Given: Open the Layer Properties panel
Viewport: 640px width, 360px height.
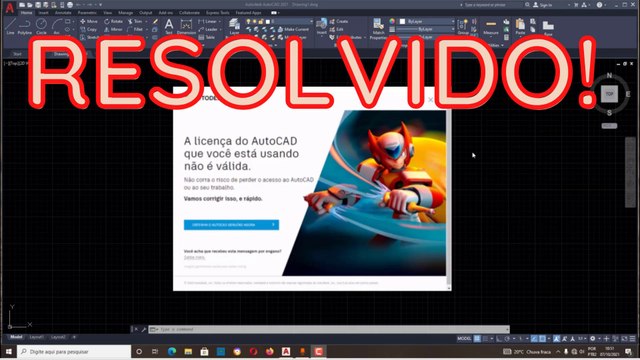Looking at the screenshot, I should tap(234, 26).
